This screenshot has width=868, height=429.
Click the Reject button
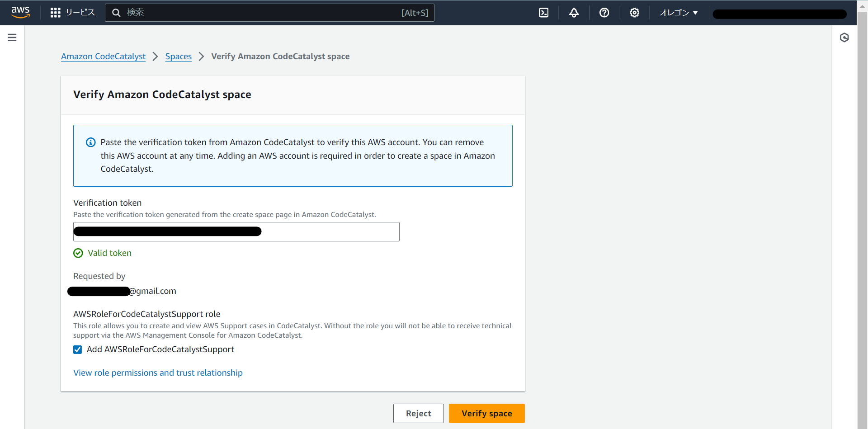pyautogui.click(x=418, y=413)
